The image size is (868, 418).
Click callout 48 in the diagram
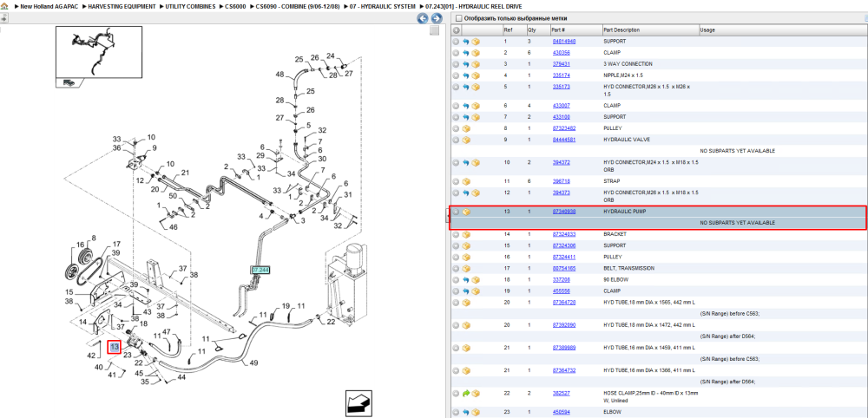coord(279,75)
